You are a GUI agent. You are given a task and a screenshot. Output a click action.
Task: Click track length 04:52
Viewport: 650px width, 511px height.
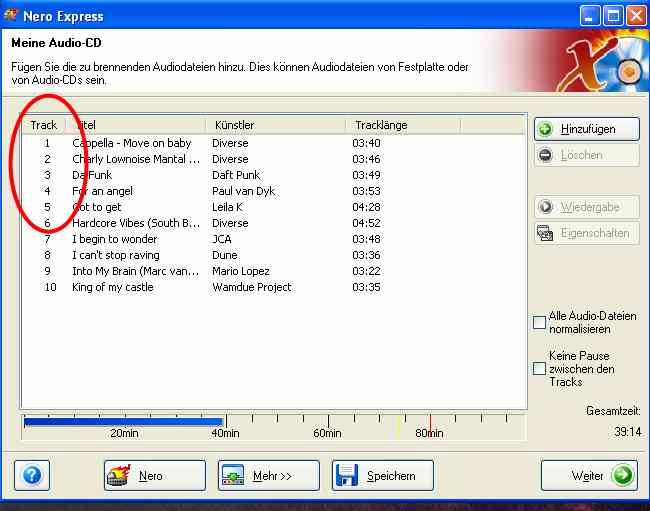tap(366, 223)
